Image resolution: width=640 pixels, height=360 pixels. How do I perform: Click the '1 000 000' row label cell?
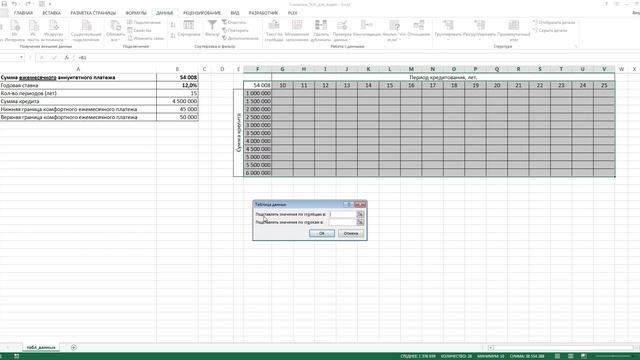click(258, 93)
